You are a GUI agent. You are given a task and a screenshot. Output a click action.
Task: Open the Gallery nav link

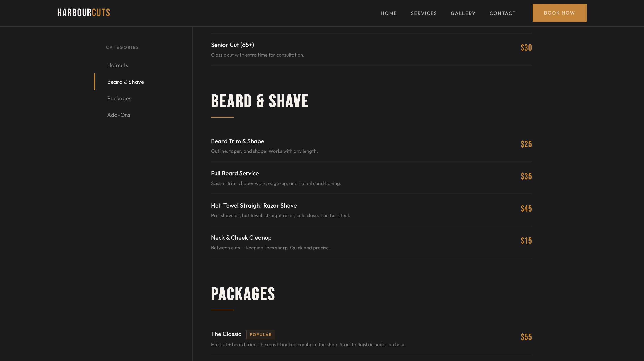click(463, 13)
